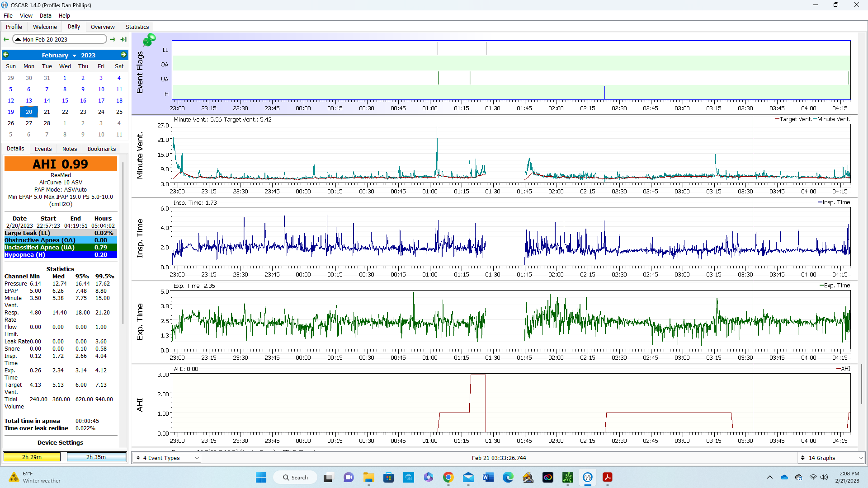Select date 15 in February calendar
This screenshot has height=488, width=868.
point(64,100)
